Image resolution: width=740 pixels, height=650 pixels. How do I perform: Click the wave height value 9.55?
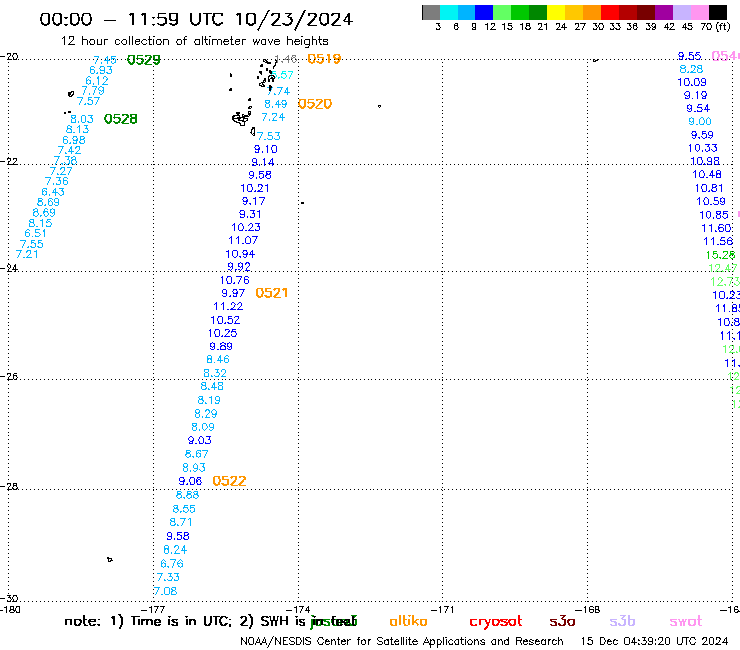[x=690, y=56]
